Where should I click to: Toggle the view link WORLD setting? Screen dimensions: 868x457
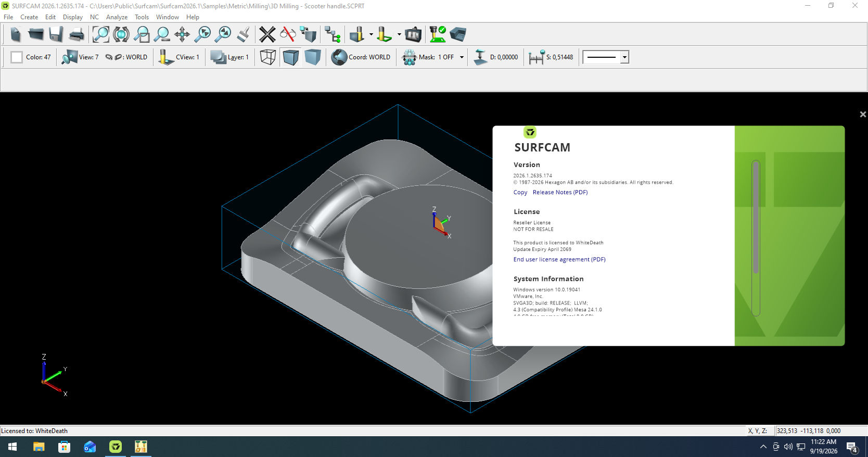pos(126,57)
